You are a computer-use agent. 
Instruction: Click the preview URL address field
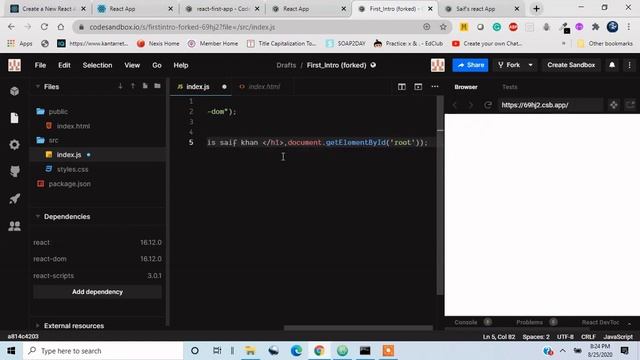[550, 105]
